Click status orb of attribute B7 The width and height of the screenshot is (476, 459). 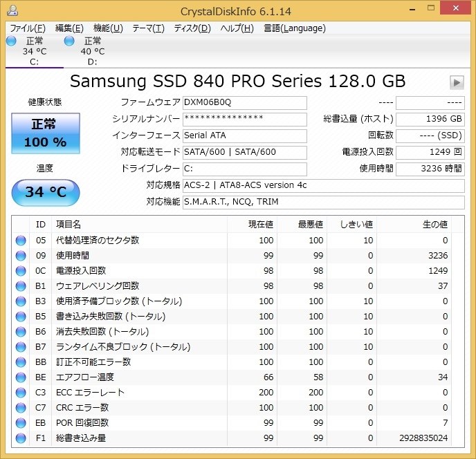(21, 347)
